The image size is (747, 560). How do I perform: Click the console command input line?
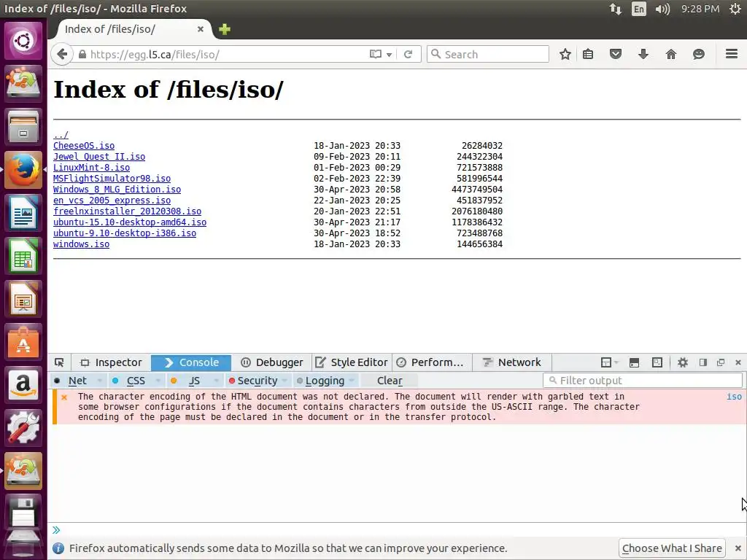[400, 530]
